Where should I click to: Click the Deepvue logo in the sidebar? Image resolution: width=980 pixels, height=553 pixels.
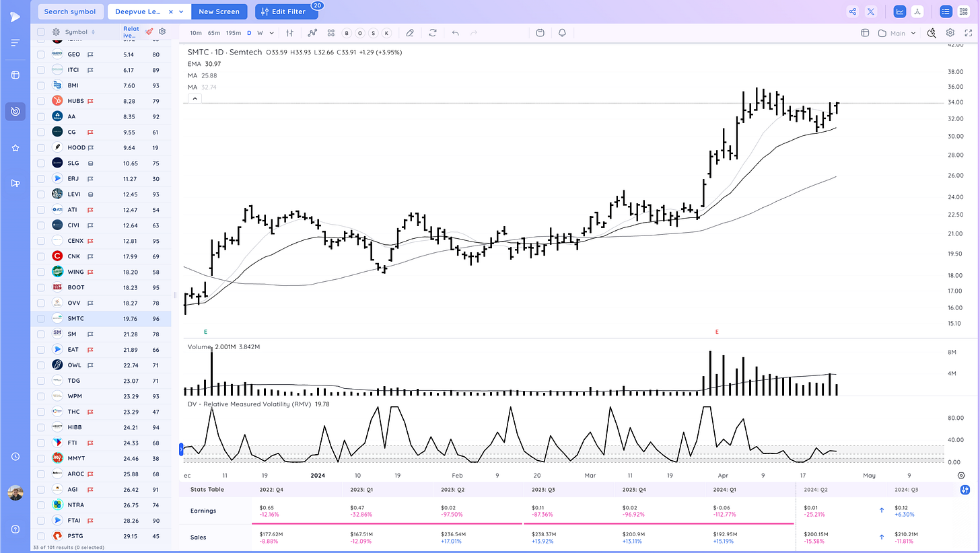pos(15,16)
